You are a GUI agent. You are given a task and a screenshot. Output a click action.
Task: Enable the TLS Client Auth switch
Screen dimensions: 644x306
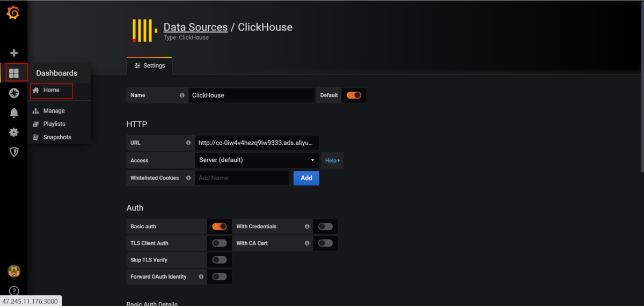[219, 243]
